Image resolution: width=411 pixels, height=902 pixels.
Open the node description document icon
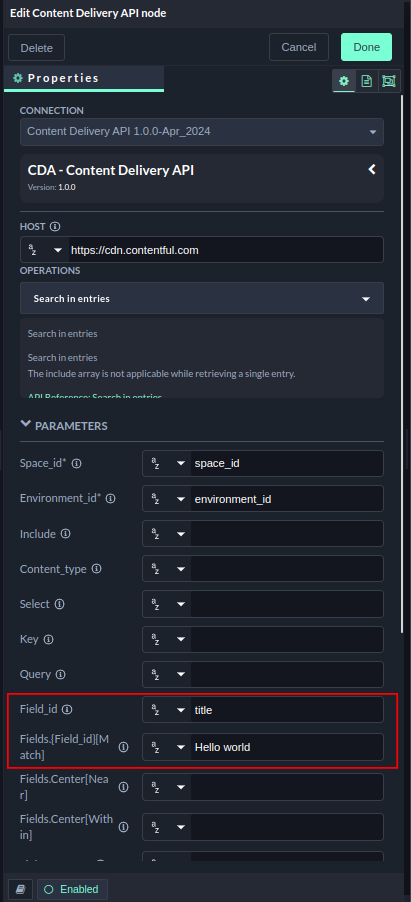(366, 81)
